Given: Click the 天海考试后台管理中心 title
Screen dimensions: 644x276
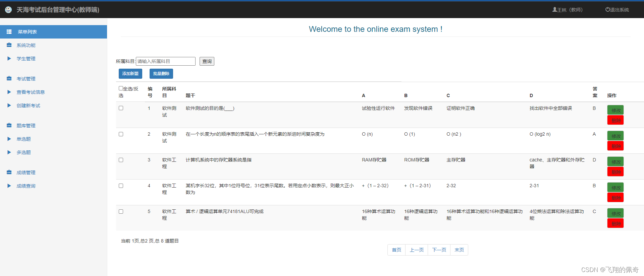Looking at the screenshot, I should [58, 10].
